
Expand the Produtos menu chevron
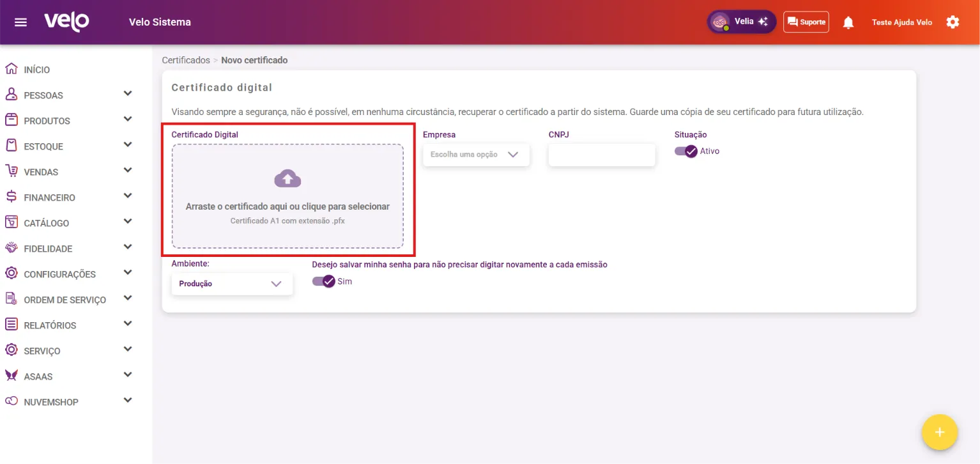point(128,120)
